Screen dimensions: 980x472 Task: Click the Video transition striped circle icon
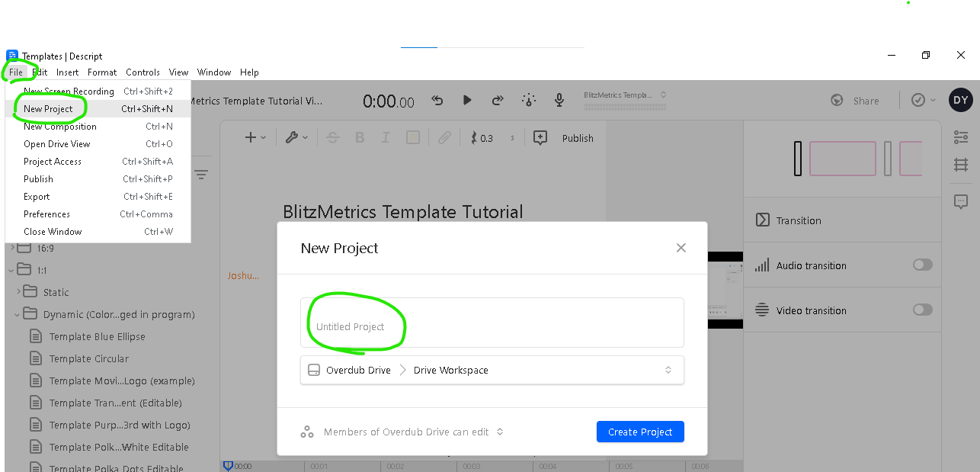pos(762,310)
